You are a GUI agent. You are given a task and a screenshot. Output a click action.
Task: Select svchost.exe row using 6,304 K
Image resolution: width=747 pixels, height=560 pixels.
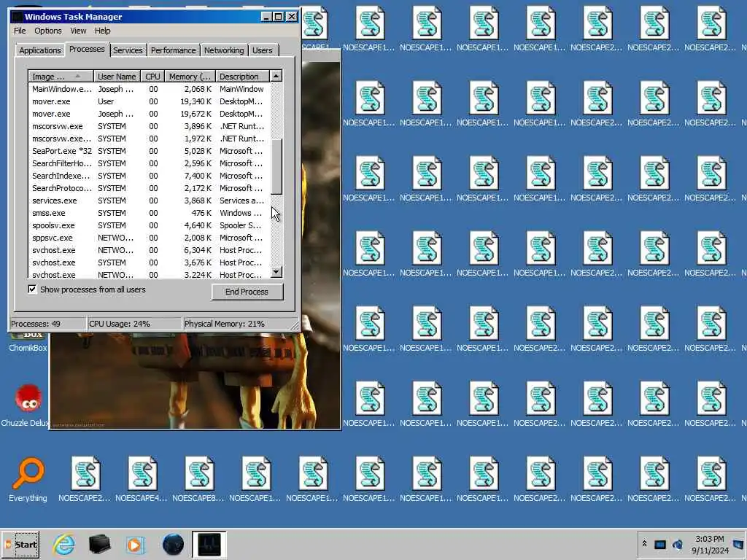pos(149,250)
